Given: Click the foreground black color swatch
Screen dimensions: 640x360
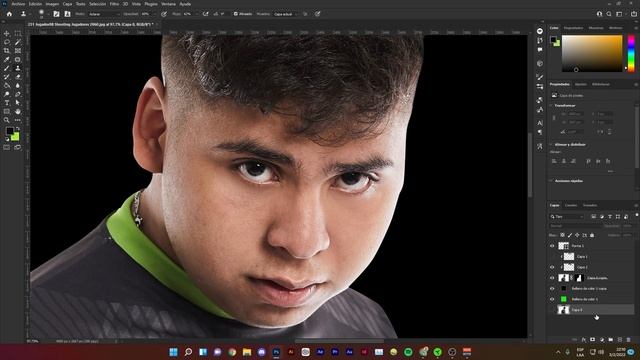Looking at the screenshot, I should coord(9,131).
